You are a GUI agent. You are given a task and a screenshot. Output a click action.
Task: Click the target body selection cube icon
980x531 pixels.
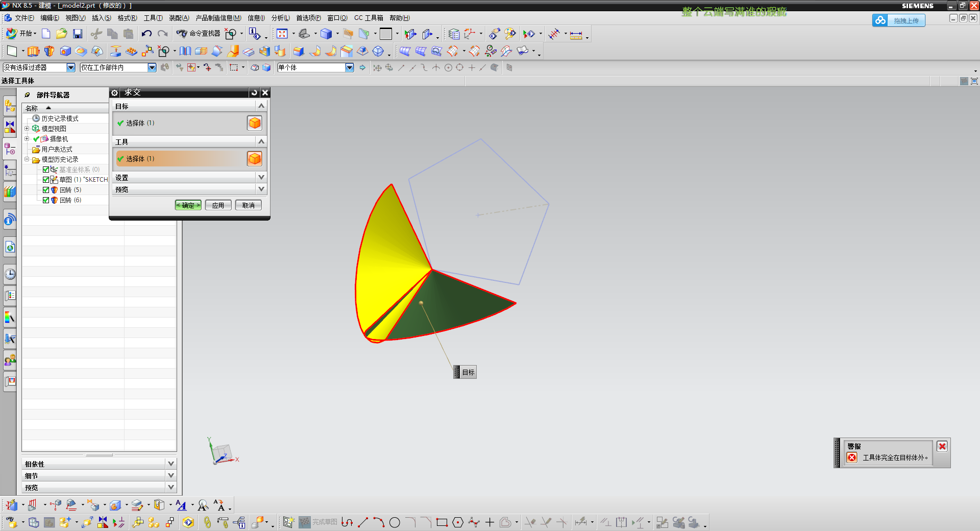[255, 123]
